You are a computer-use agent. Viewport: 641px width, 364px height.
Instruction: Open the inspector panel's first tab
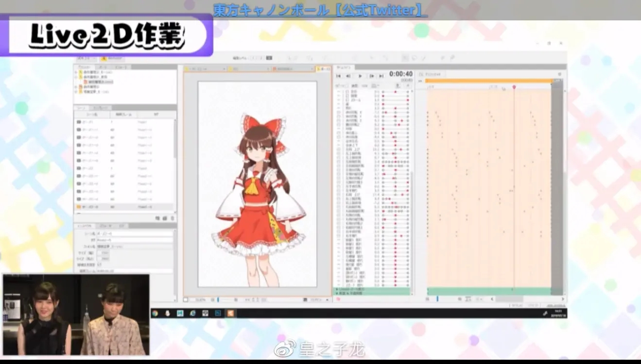pos(85,226)
